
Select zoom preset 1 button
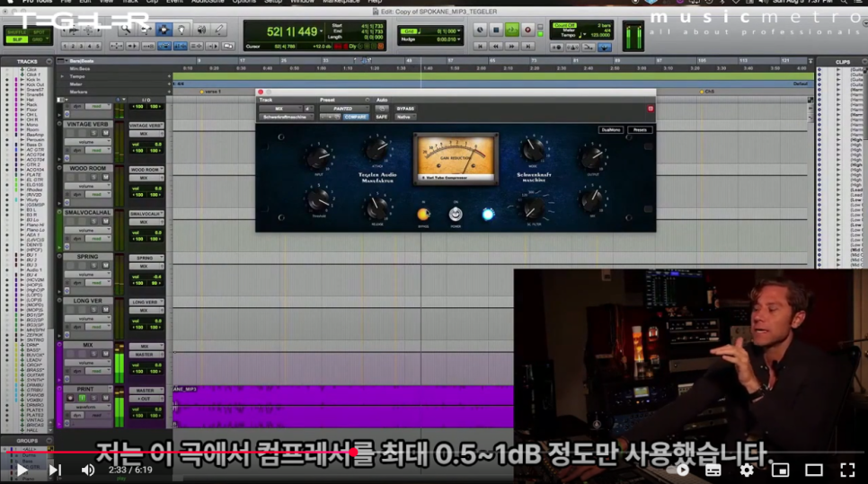[65, 47]
